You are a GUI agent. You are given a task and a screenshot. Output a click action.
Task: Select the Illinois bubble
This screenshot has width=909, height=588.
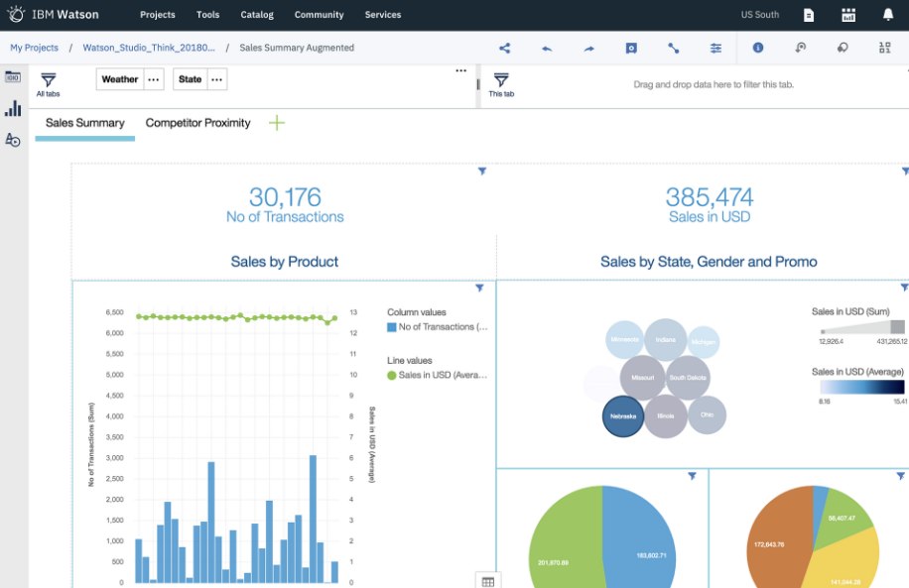point(666,415)
